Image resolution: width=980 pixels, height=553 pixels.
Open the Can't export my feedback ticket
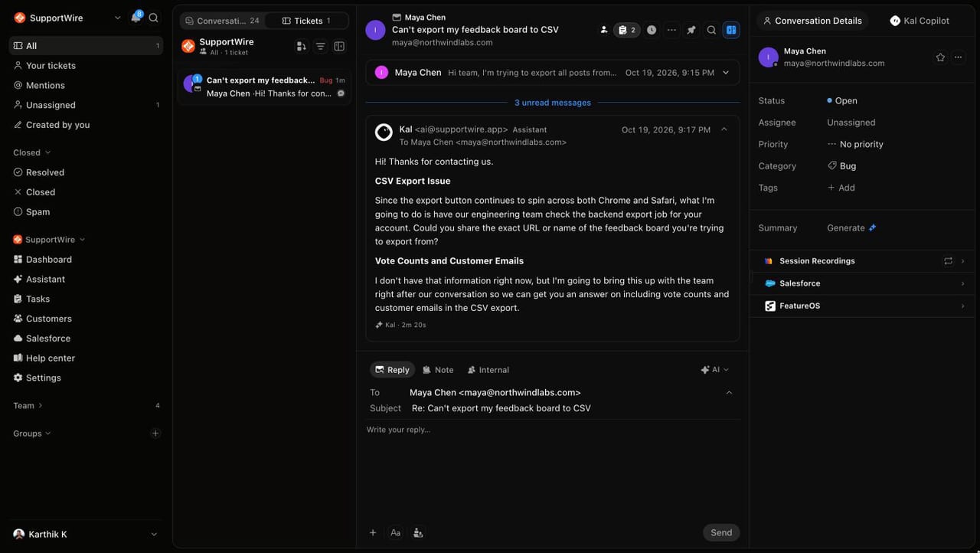point(265,87)
